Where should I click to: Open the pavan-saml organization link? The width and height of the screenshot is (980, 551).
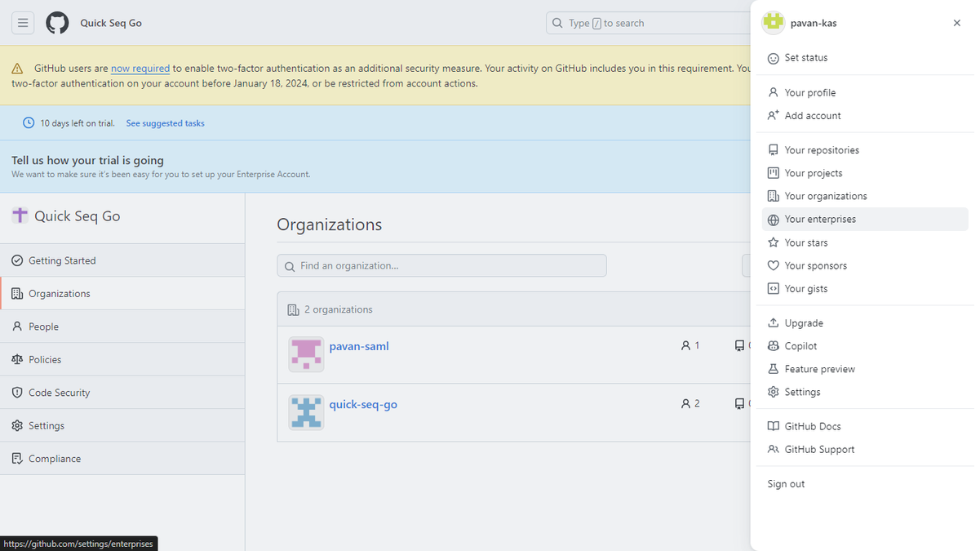[x=359, y=346]
